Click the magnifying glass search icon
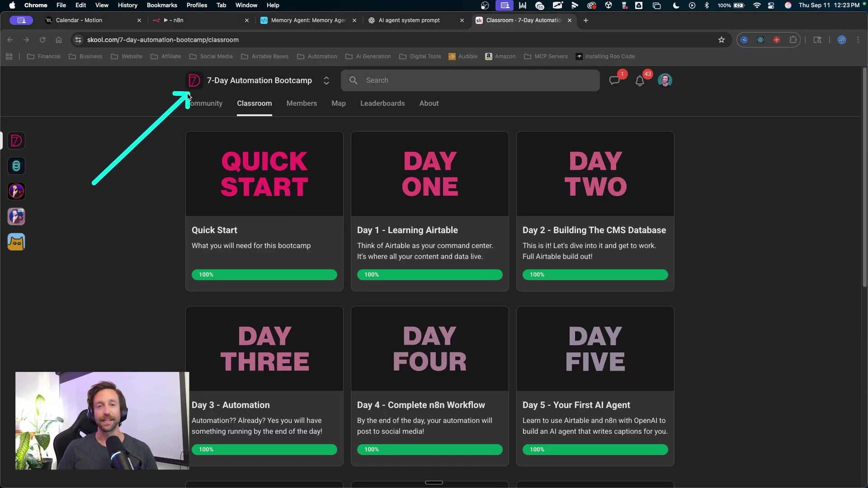 click(x=354, y=80)
